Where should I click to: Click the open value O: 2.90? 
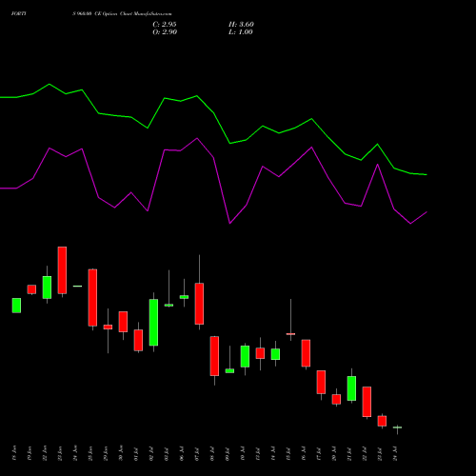165,32
